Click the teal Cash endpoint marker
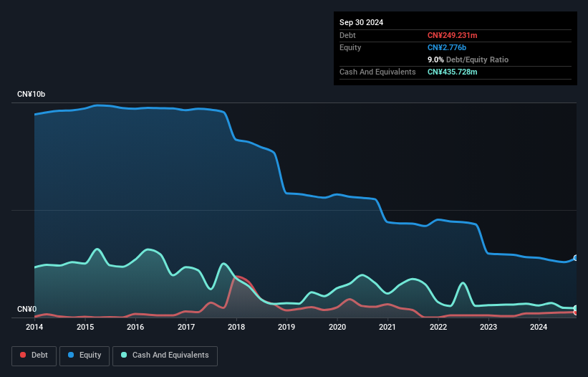The width and height of the screenshot is (588, 377). click(x=576, y=308)
